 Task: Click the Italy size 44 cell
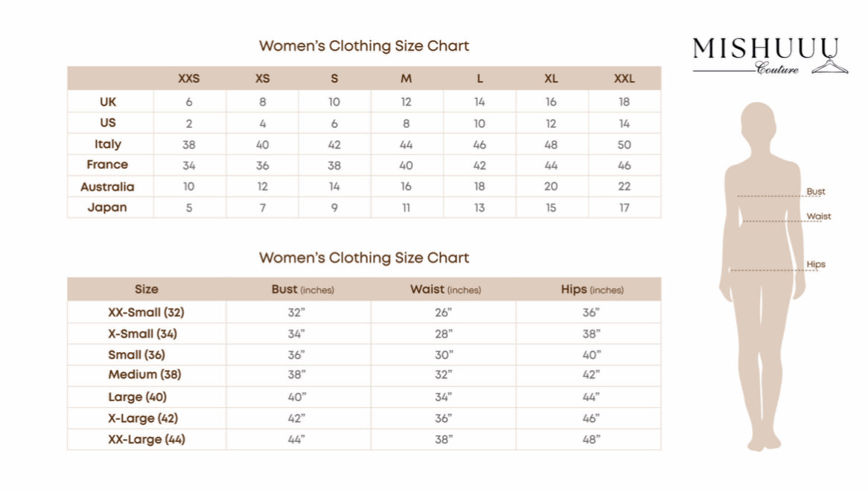pos(406,145)
